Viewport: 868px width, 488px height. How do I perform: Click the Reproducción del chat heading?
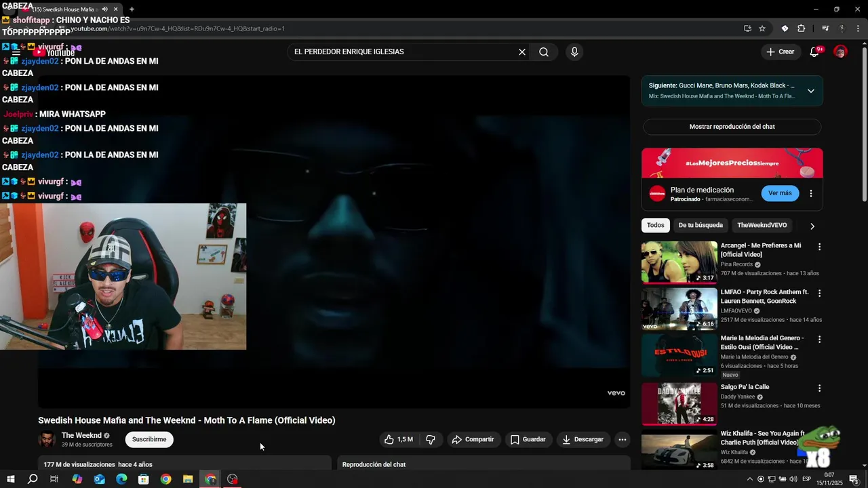374,464
